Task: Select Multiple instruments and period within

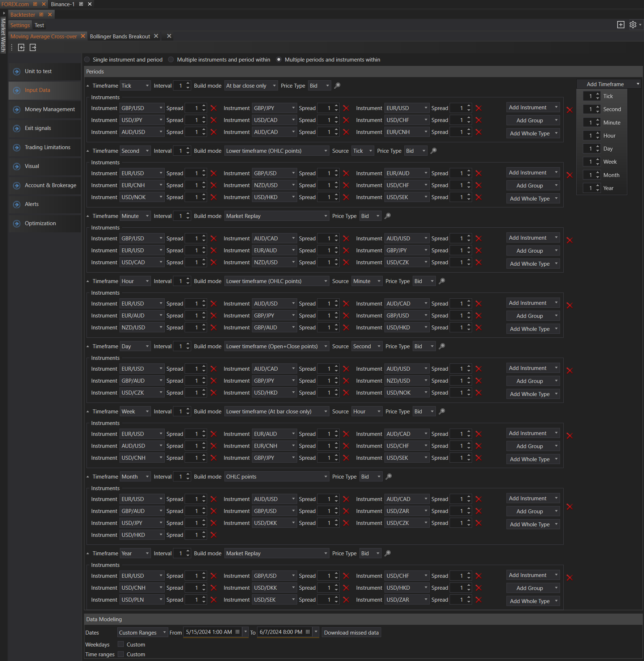Action: click(171, 60)
